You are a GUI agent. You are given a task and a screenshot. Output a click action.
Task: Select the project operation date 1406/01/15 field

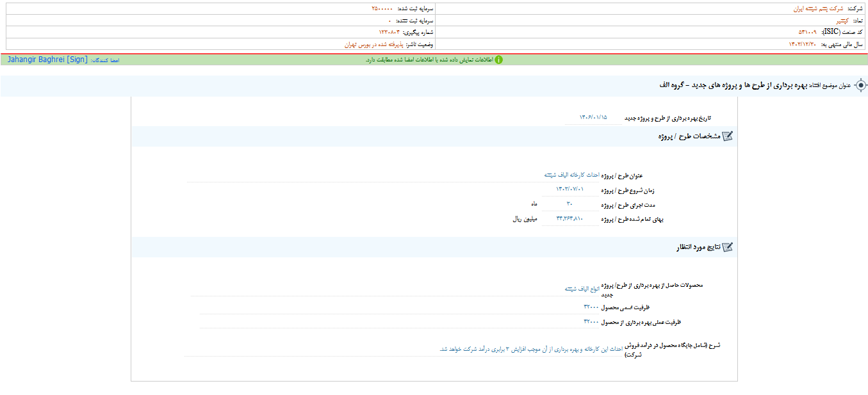593,118
